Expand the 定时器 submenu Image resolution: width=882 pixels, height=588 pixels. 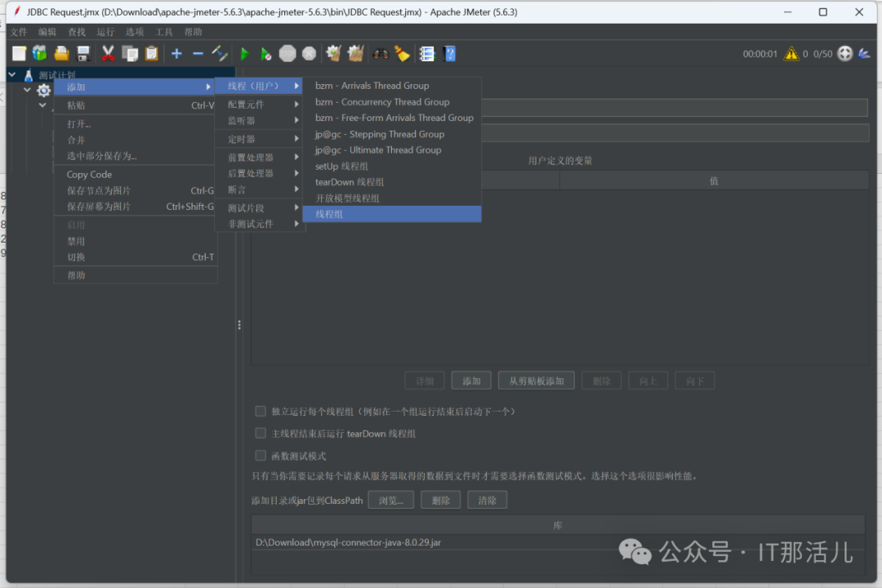click(260, 138)
